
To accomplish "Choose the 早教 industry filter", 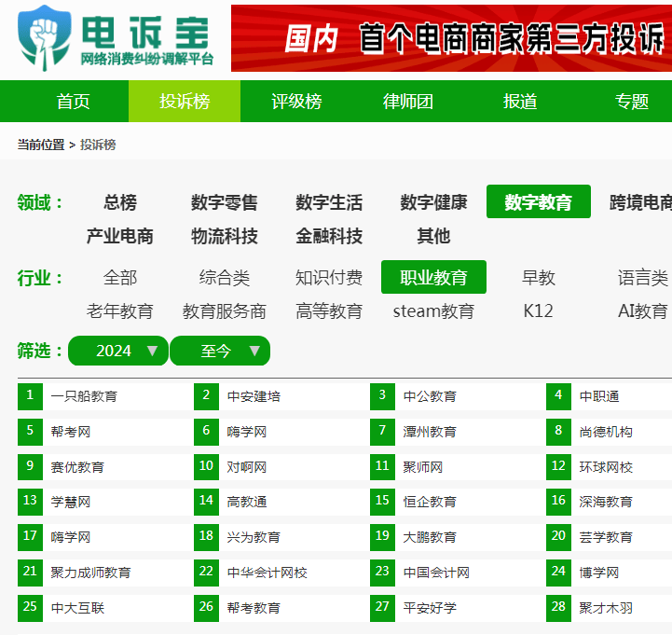I will point(539,278).
